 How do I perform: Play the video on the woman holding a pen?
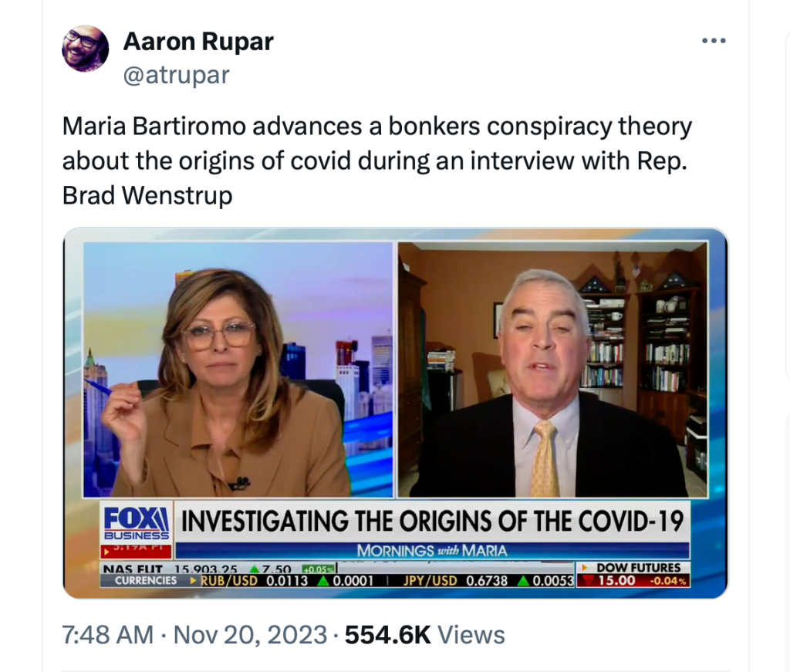coord(238,370)
